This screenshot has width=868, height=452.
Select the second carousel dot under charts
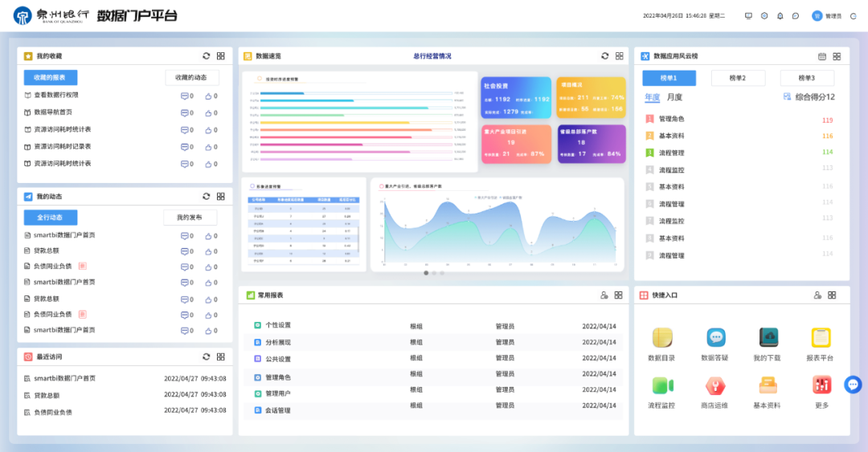pos(434,273)
